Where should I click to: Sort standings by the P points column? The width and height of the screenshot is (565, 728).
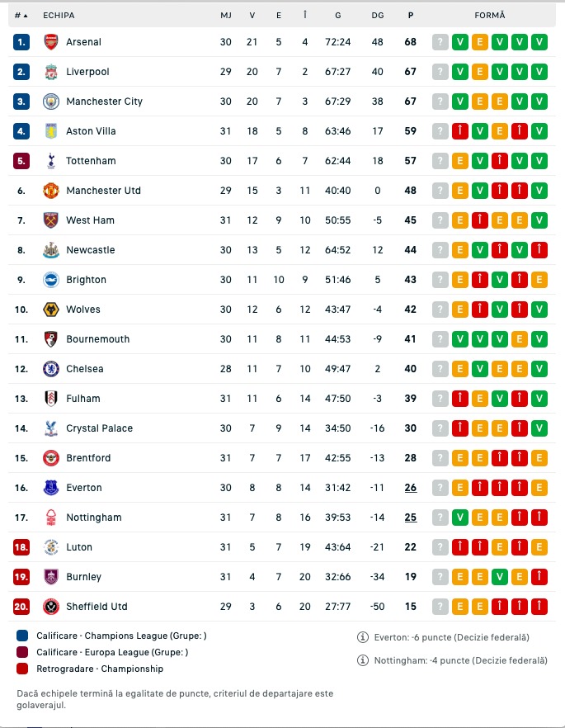[411, 16]
